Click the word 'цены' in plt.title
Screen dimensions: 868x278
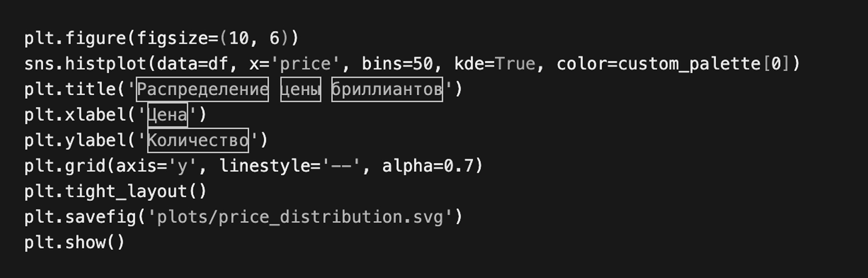[x=300, y=90]
